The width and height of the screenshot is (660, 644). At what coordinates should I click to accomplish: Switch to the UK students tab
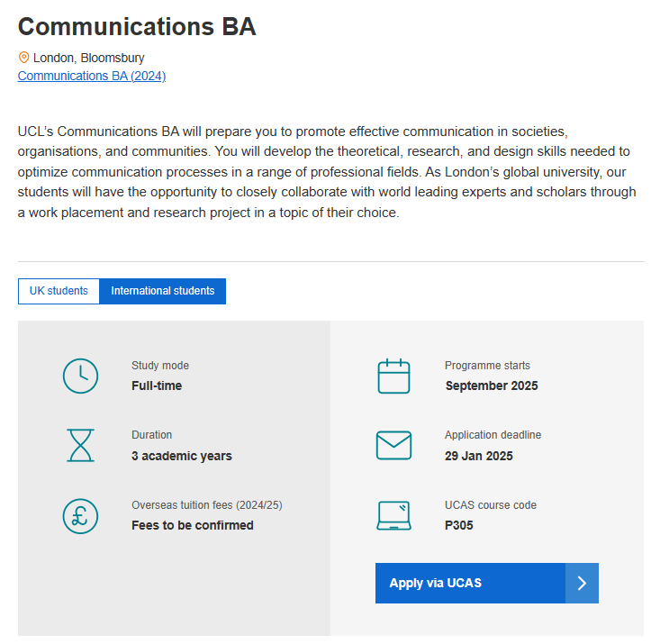click(59, 291)
